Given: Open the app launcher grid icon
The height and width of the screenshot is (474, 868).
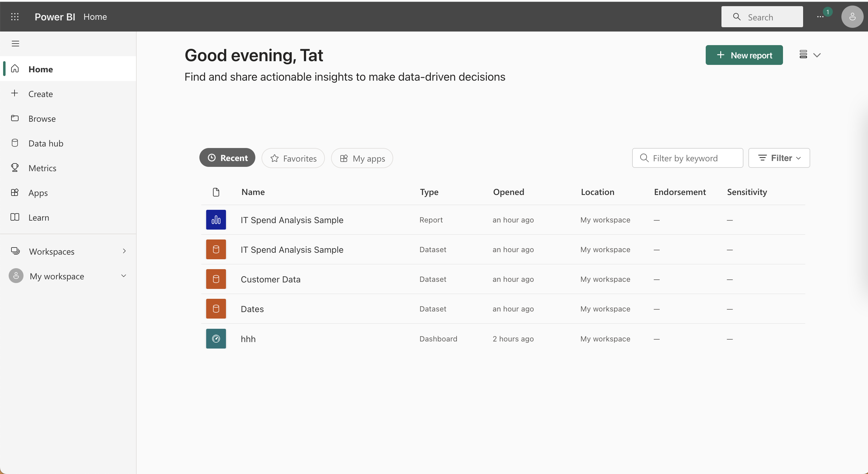Looking at the screenshot, I should (x=15, y=16).
